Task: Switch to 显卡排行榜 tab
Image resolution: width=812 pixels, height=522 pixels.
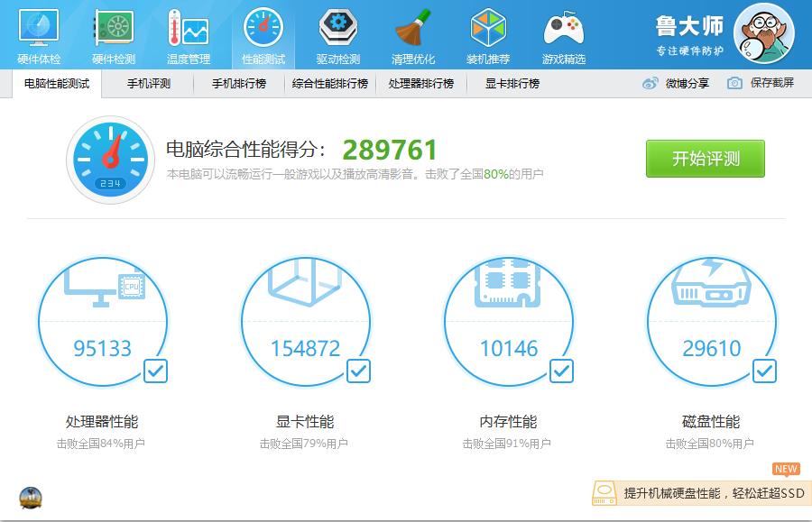Action: [x=512, y=83]
